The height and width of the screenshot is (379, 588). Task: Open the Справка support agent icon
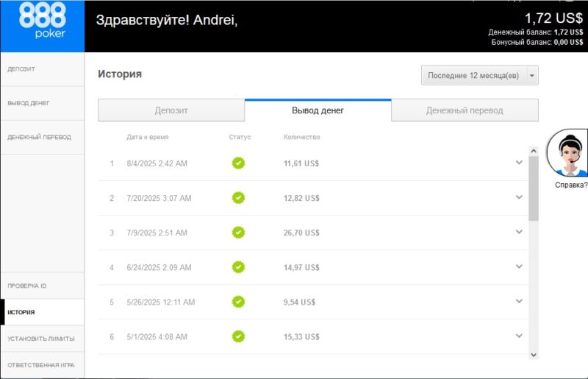pos(570,153)
